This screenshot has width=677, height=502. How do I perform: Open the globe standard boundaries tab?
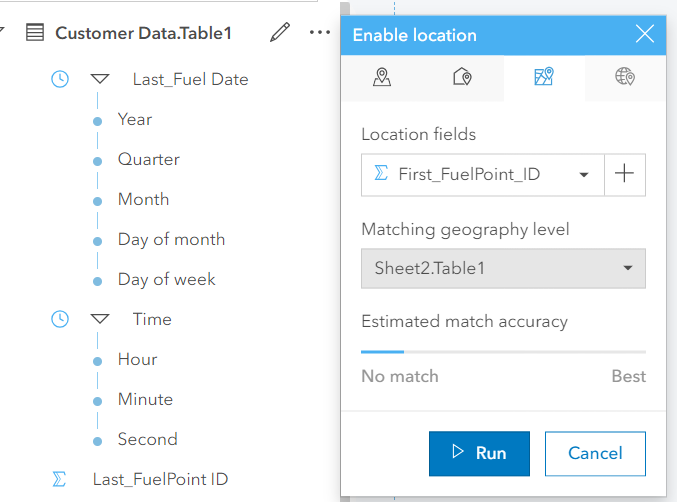(625, 77)
